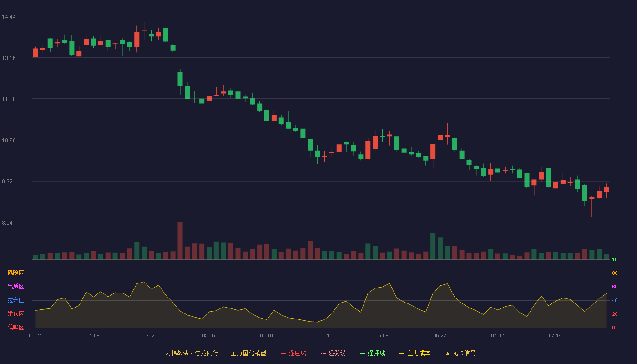Click the 04-21 date label

pyautogui.click(x=151, y=335)
